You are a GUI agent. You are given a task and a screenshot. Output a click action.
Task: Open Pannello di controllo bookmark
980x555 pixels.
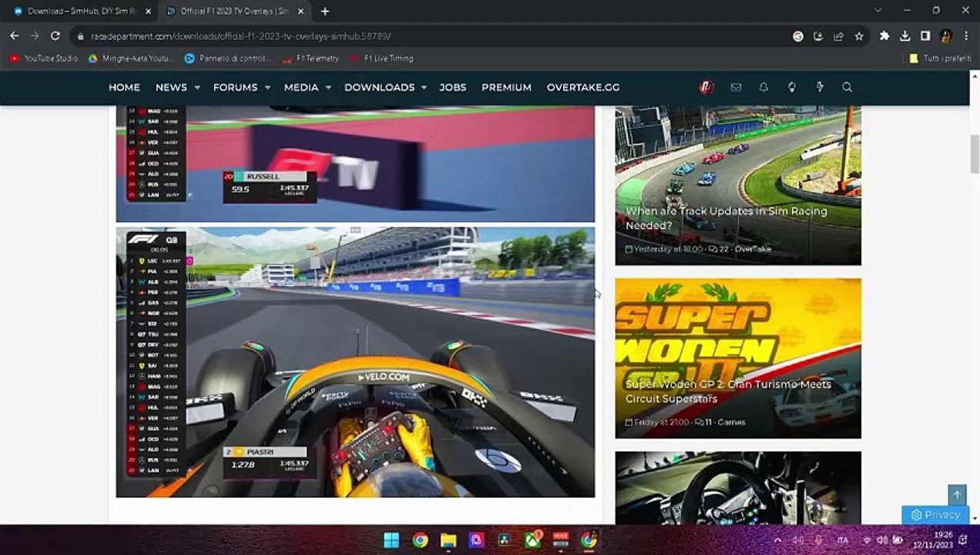pos(228,59)
